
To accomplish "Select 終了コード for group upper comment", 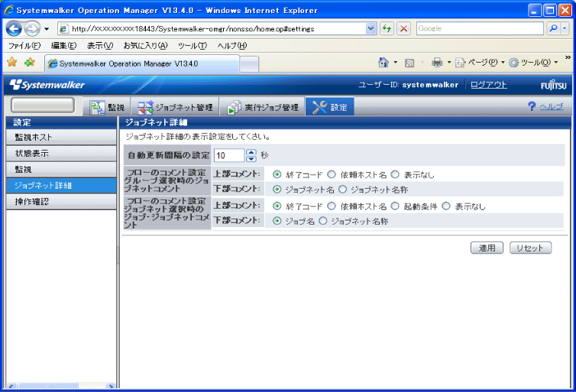I will coord(277,174).
